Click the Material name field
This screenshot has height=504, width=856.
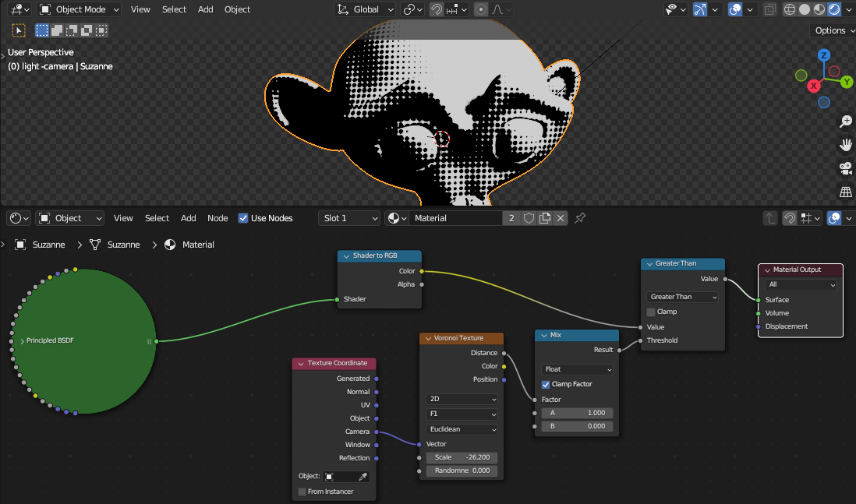pos(455,218)
